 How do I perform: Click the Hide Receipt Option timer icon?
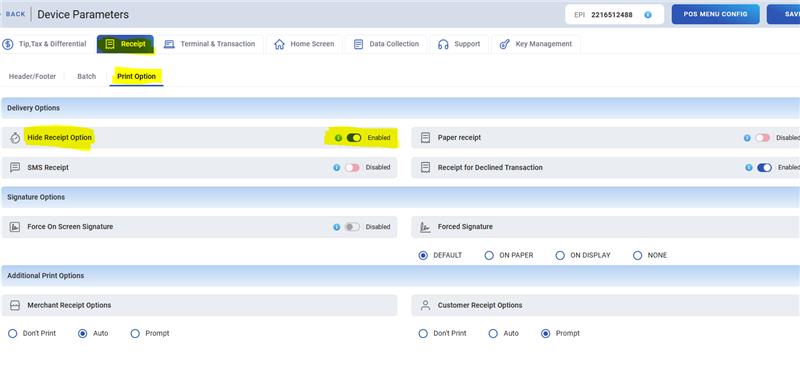point(15,138)
